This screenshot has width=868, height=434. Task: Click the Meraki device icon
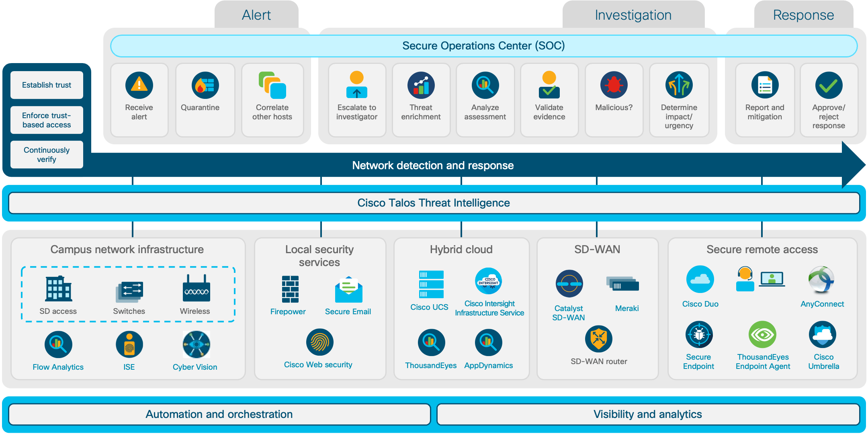(x=622, y=284)
